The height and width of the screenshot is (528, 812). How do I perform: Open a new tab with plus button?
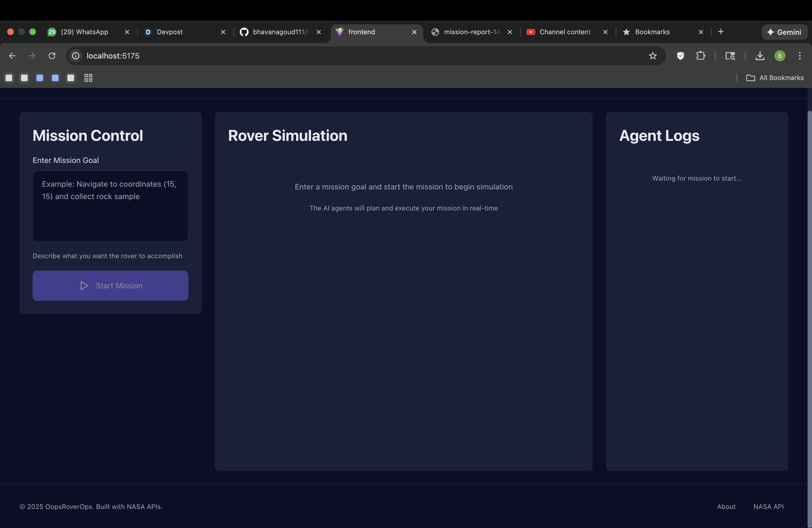(721, 32)
